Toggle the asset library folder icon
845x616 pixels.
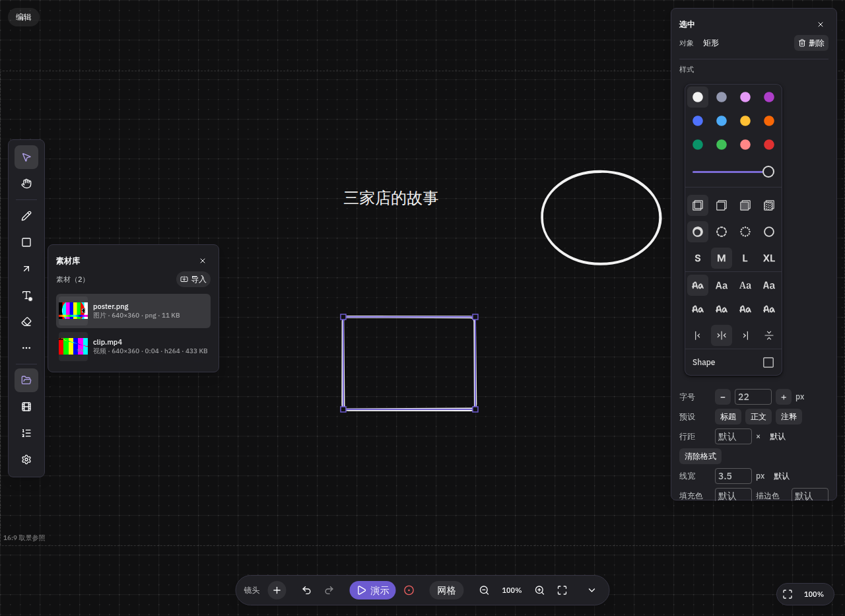(x=26, y=380)
